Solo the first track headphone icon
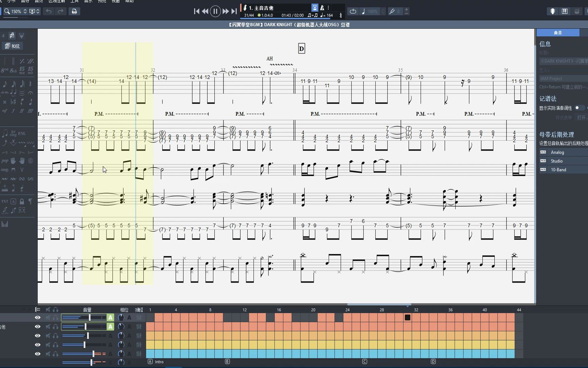Image resolution: width=588 pixels, height=368 pixels. coord(55,318)
